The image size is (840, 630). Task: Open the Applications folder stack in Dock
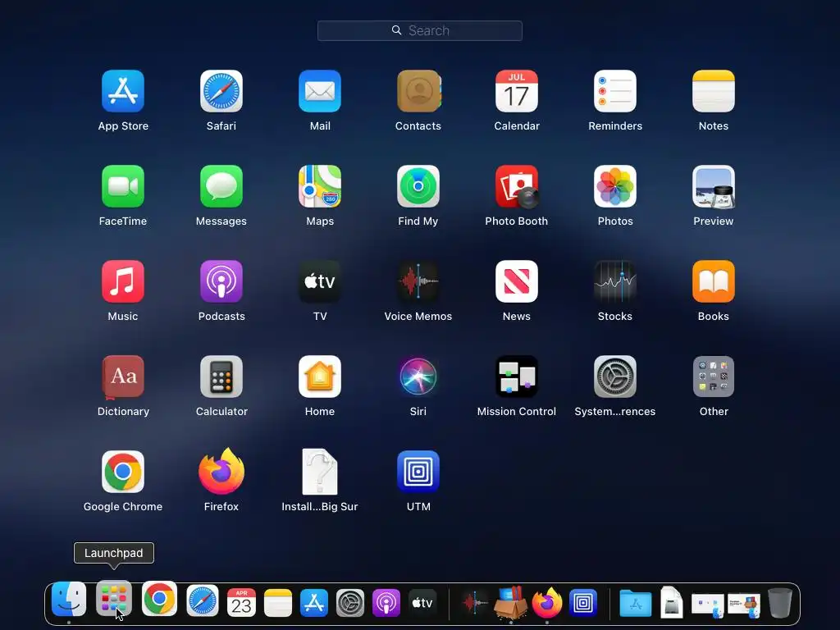click(x=636, y=603)
